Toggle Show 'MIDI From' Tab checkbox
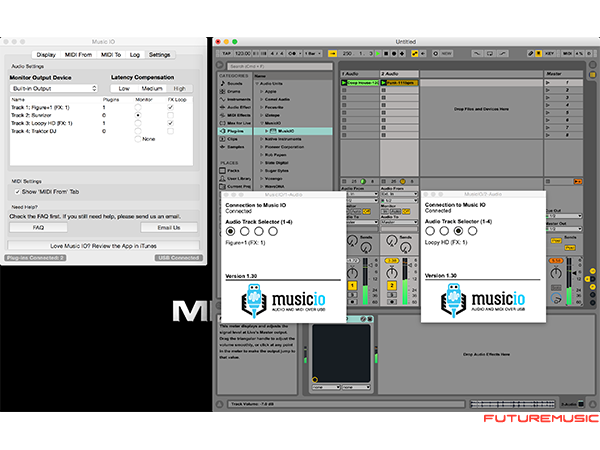This screenshot has height=450, width=600. (17, 192)
